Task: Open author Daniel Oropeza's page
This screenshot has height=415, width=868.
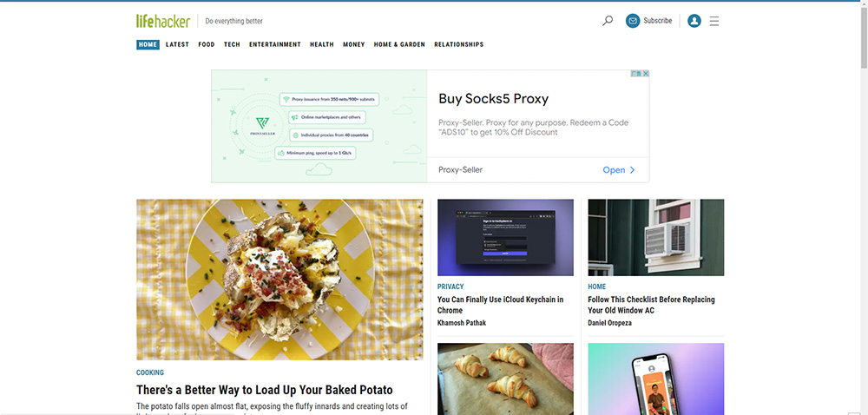Action: click(609, 323)
